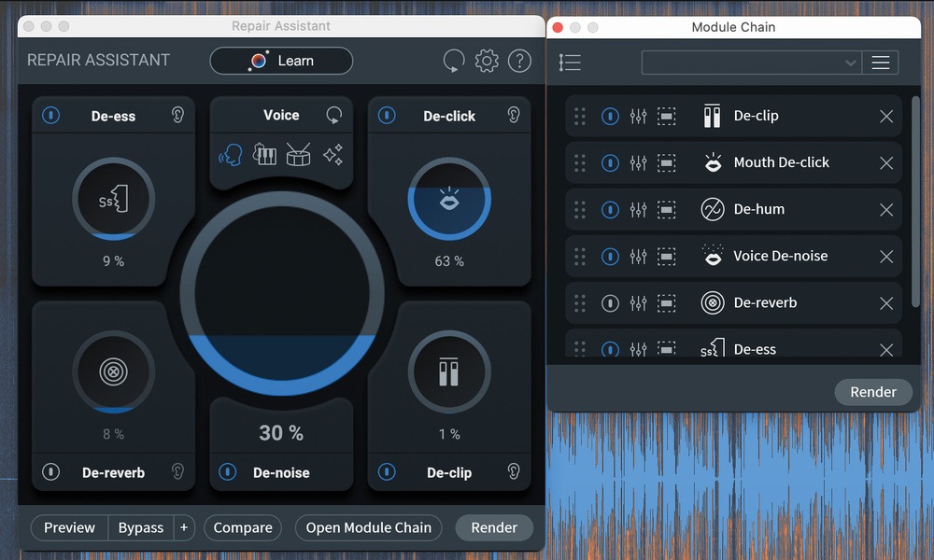Click the reset icon in Repair Assistant header
The image size is (934, 560).
[x=454, y=61]
